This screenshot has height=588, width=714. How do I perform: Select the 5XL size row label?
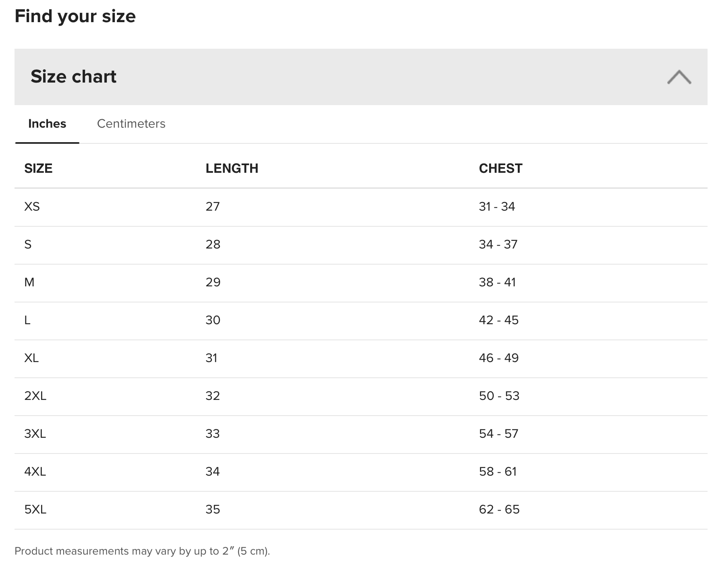[x=35, y=509]
